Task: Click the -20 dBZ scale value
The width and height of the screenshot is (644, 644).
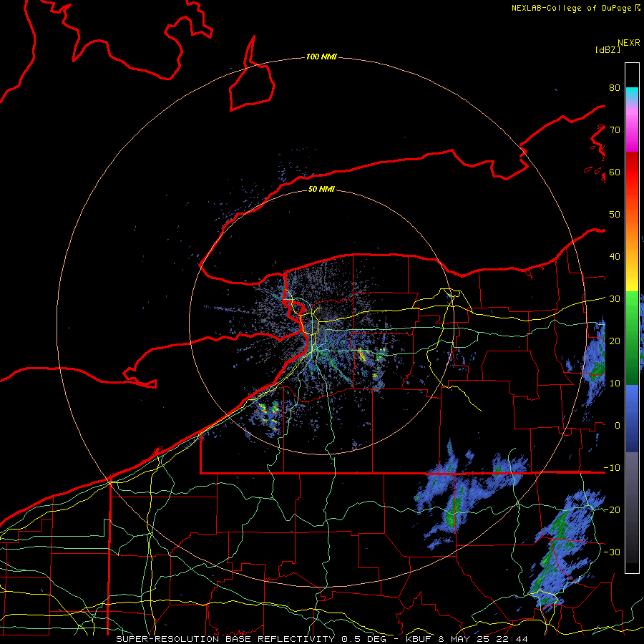Action: [x=612, y=509]
